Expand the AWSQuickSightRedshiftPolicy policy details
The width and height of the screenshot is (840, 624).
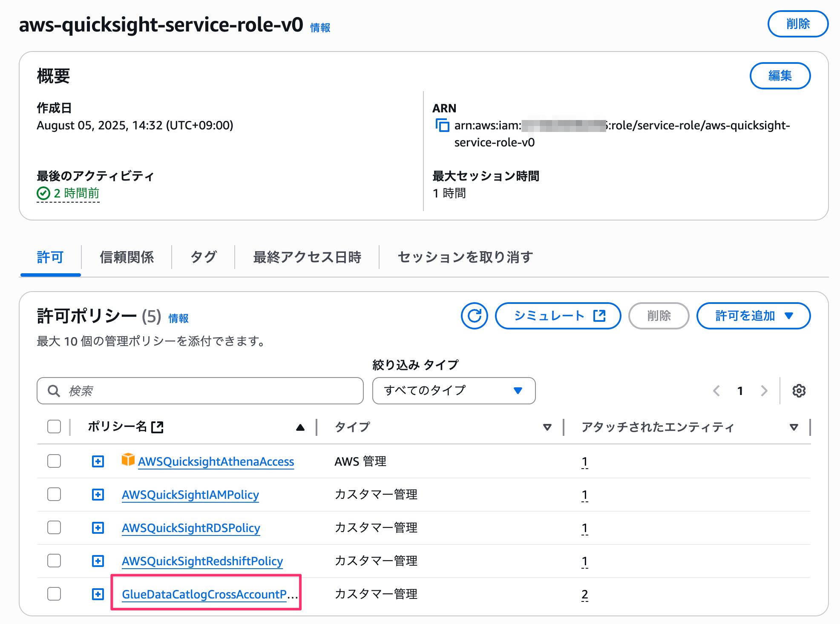pyautogui.click(x=98, y=561)
